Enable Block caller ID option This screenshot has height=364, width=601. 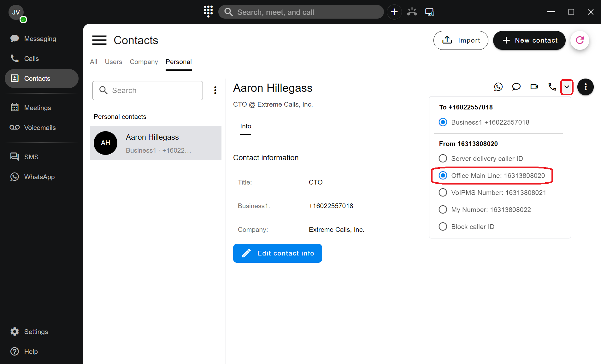(443, 226)
